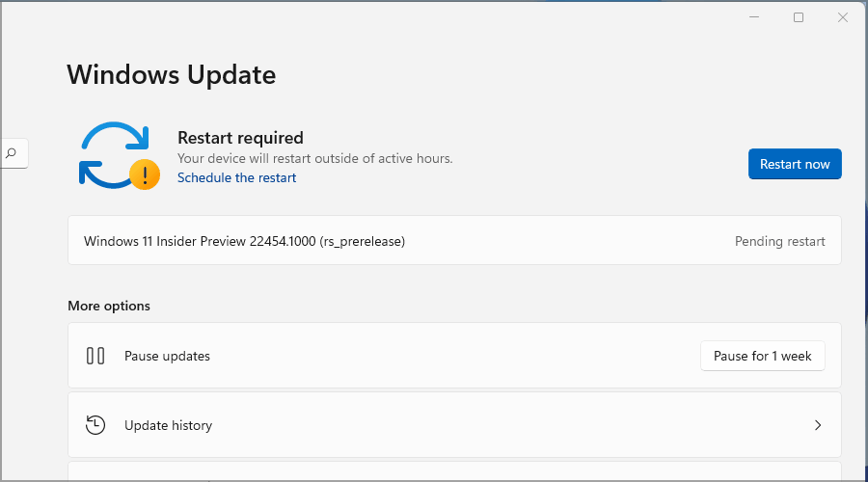The height and width of the screenshot is (482, 868).
Task: Click the Pending restart status text
Action: click(x=779, y=241)
